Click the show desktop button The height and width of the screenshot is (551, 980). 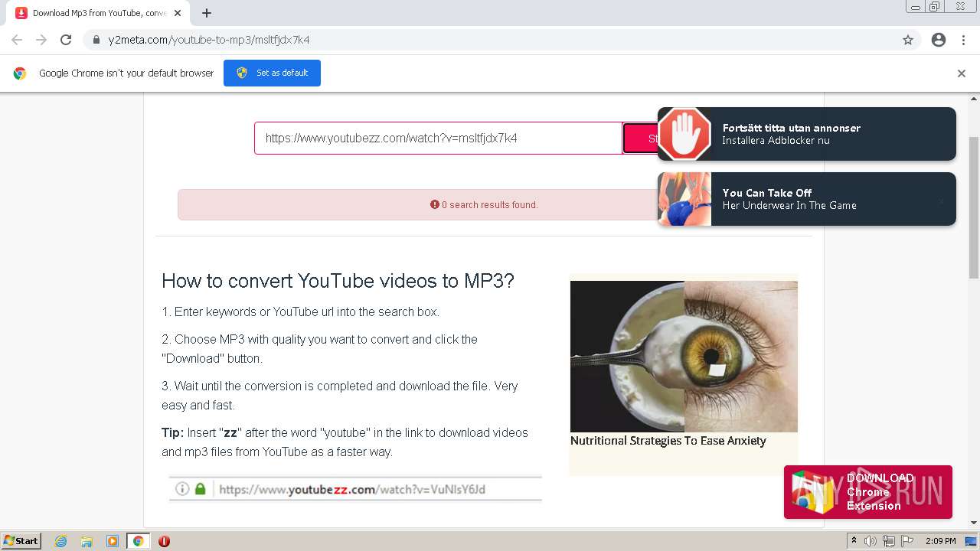click(x=972, y=541)
